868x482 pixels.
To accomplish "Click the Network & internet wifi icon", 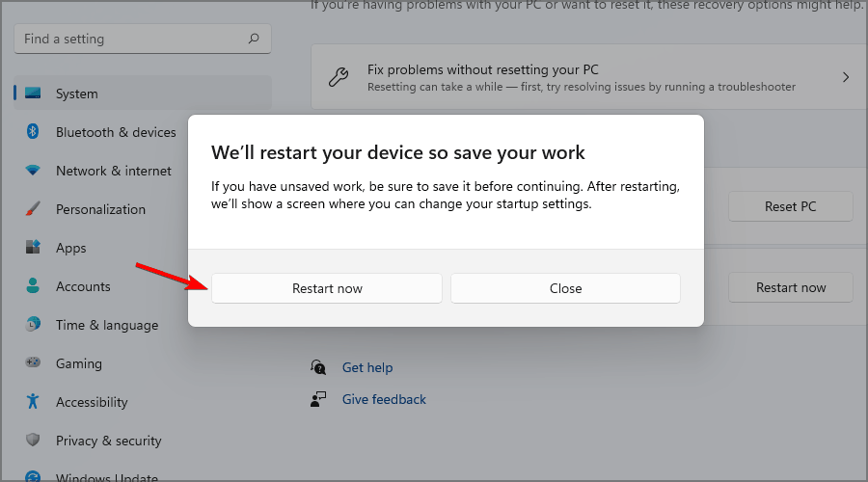I will (33, 171).
